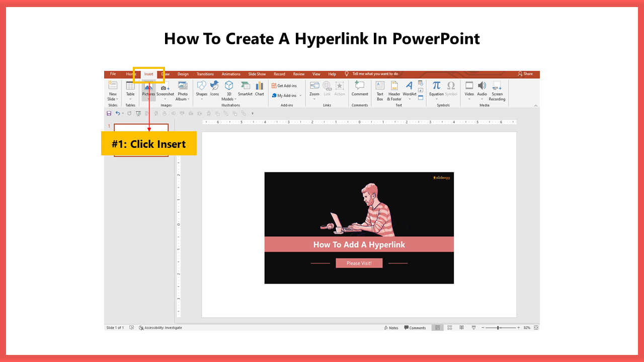
Task: Click the Date & Time icon in Text group
Action: point(421,83)
